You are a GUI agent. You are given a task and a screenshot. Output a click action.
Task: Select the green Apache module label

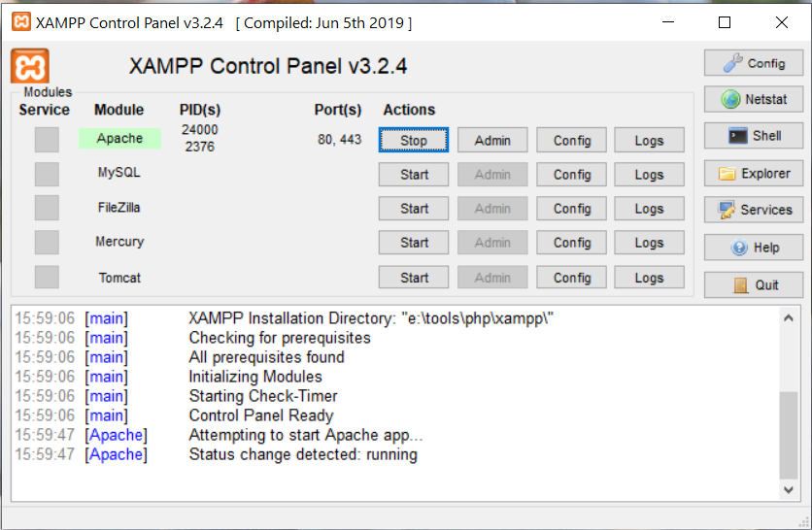[119, 138]
